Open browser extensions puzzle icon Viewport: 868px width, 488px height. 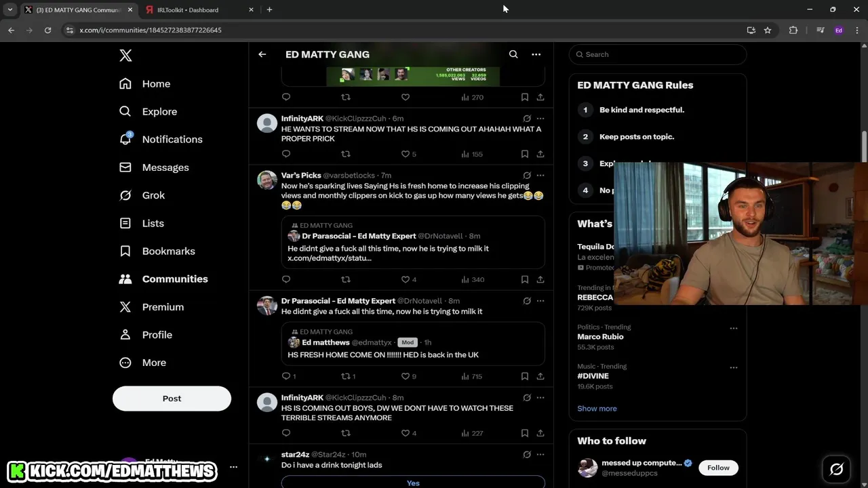[793, 30]
